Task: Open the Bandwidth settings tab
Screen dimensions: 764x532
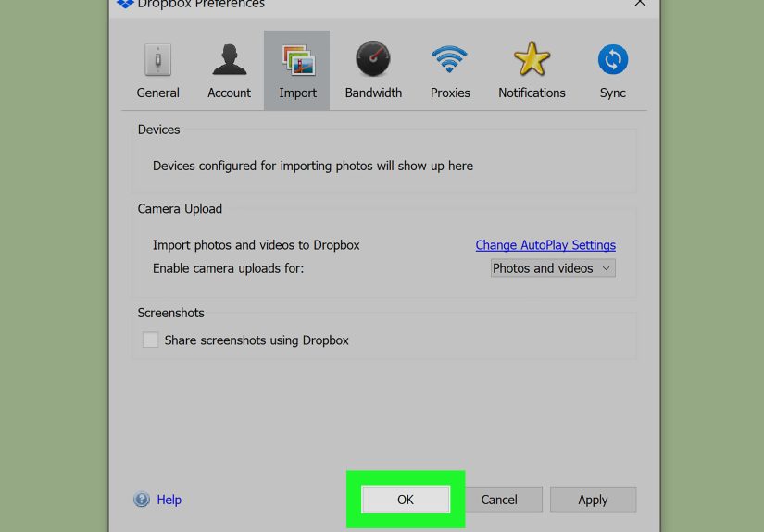Action: (373, 71)
